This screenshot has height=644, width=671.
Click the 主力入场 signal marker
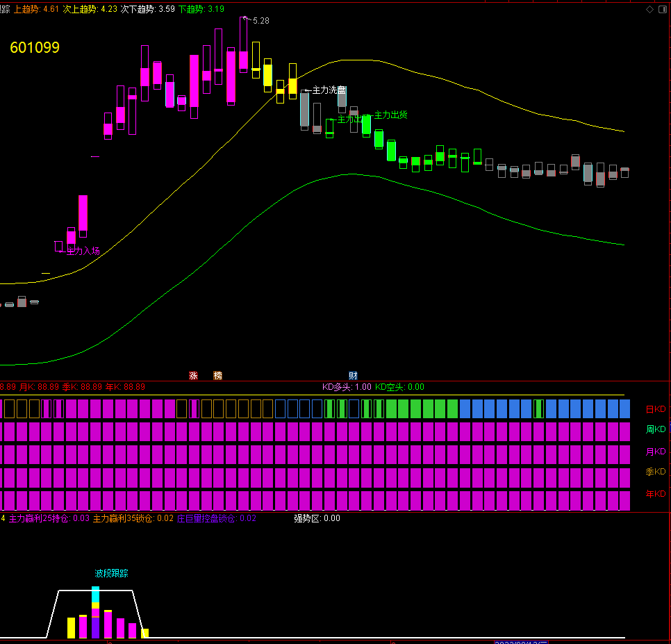click(83, 251)
